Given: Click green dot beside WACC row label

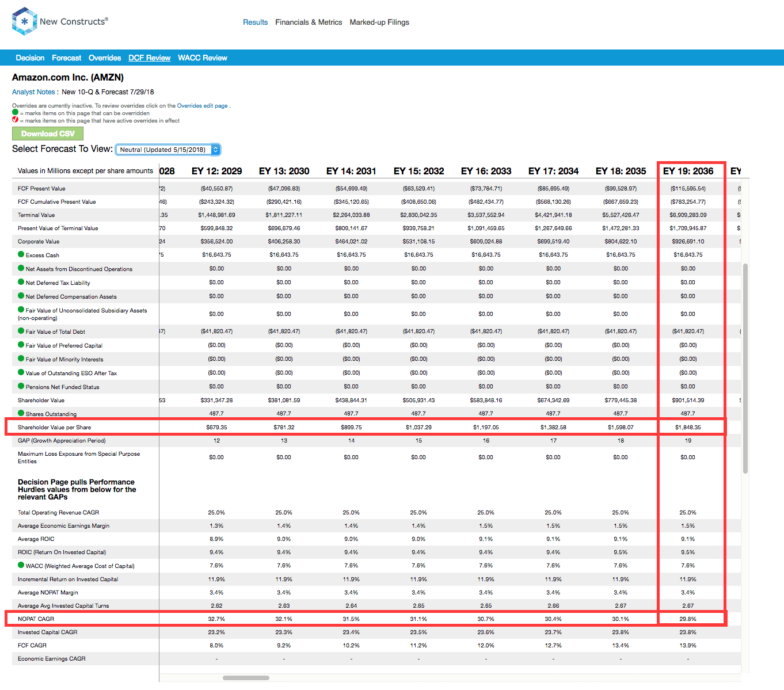Looking at the screenshot, I should tap(21, 565).
